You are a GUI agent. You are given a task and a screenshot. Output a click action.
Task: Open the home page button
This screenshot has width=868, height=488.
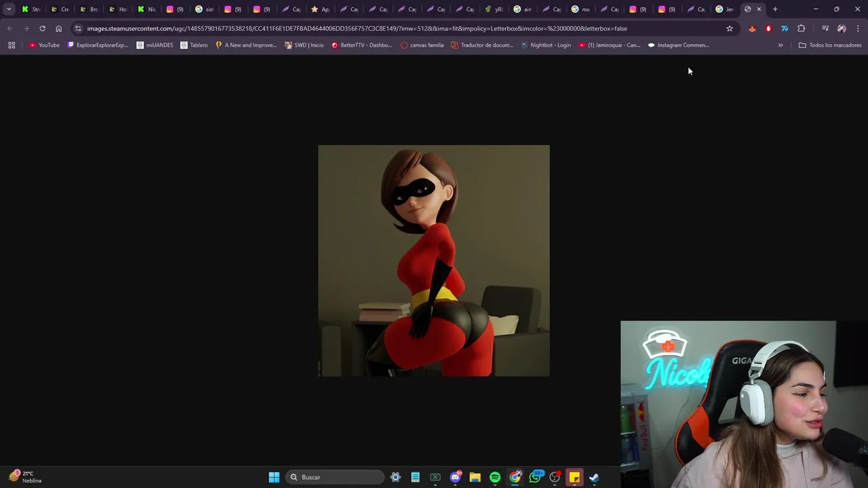(x=58, y=28)
